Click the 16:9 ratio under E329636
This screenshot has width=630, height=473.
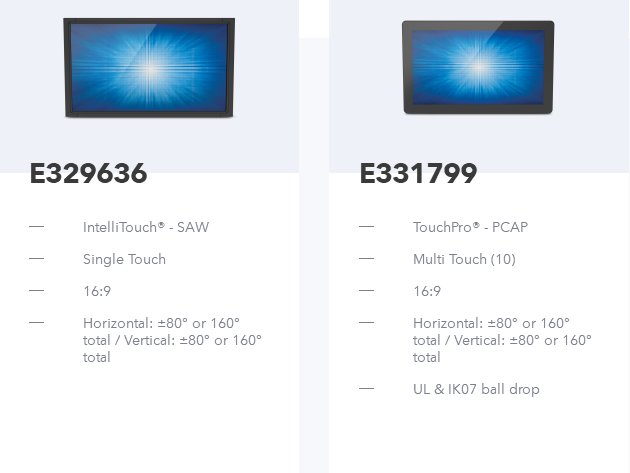coord(97,291)
